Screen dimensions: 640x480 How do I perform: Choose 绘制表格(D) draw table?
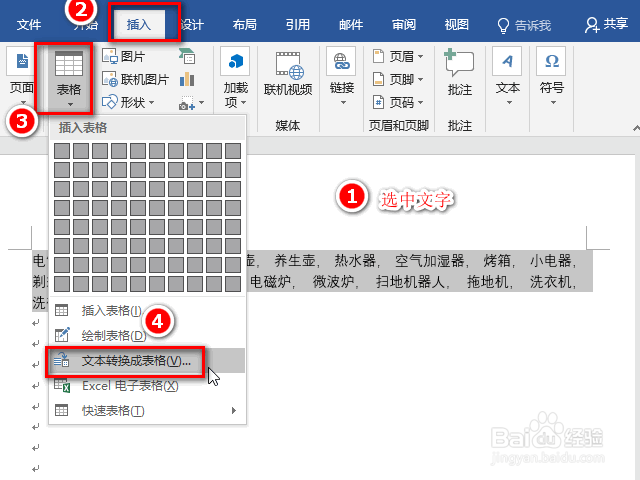(147, 336)
